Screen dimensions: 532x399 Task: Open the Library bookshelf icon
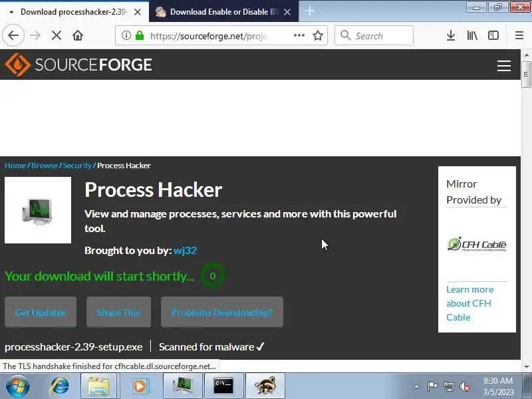[x=472, y=35]
